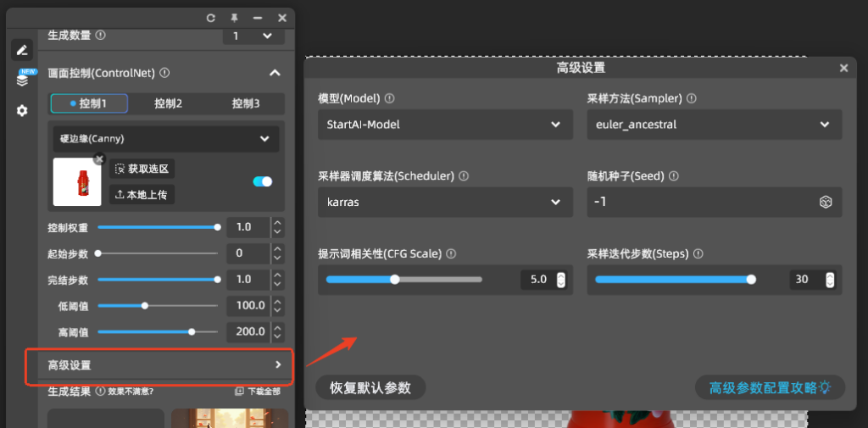Pin the panel with the pin icon
The width and height of the screenshot is (868, 428).
[x=234, y=19]
